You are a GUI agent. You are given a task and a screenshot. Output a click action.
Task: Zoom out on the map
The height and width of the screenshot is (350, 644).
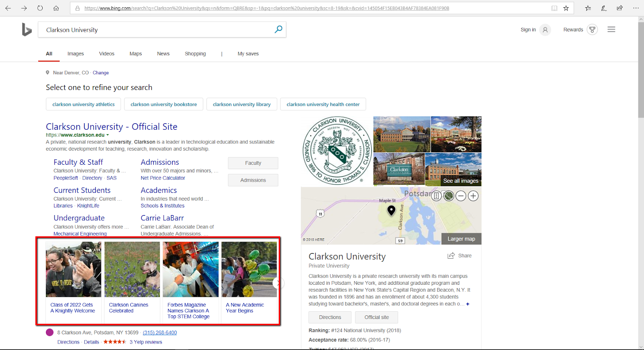tap(461, 196)
